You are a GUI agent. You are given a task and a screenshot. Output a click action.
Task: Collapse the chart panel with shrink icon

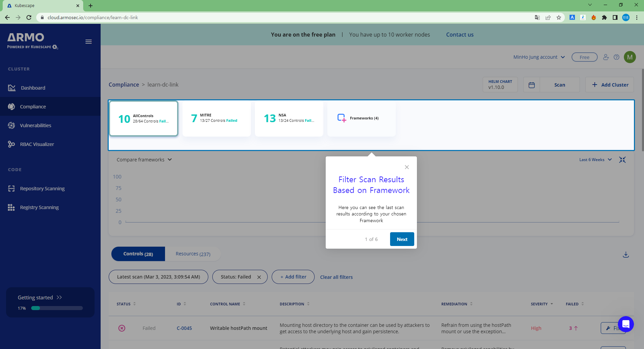[623, 160]
